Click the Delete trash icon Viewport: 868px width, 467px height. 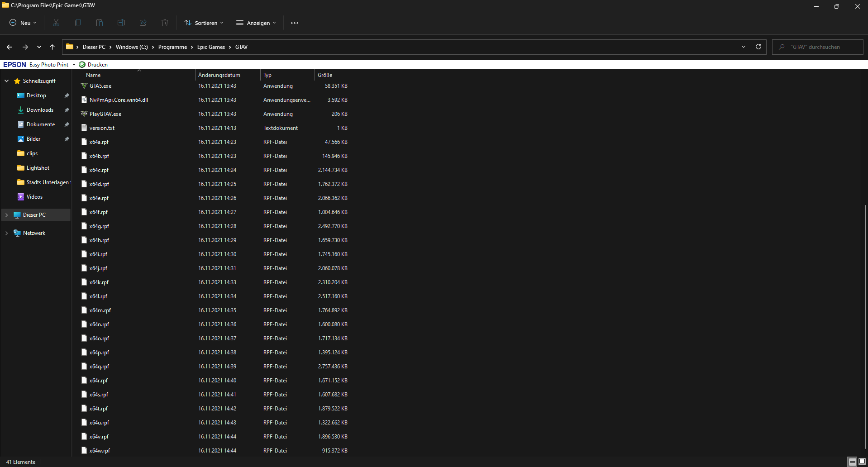pos(165,23)
